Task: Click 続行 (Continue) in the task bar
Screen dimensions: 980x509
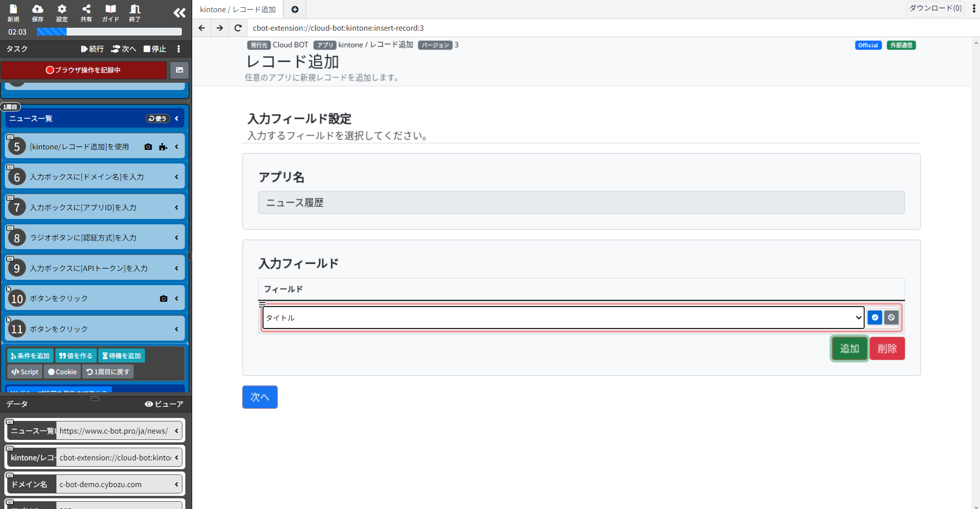Action: 92,49
